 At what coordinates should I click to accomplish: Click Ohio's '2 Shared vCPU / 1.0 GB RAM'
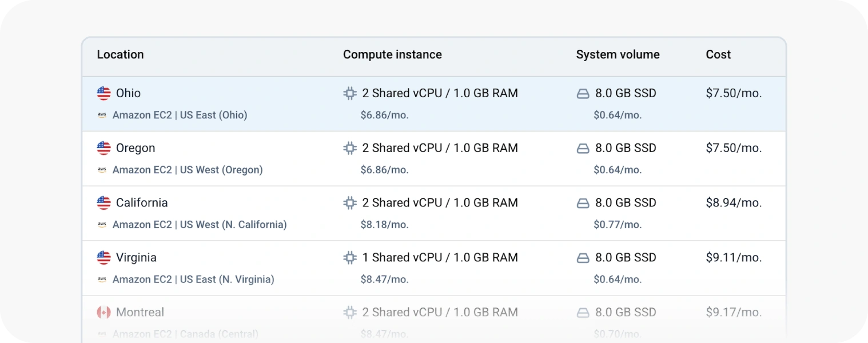[440, 93]
